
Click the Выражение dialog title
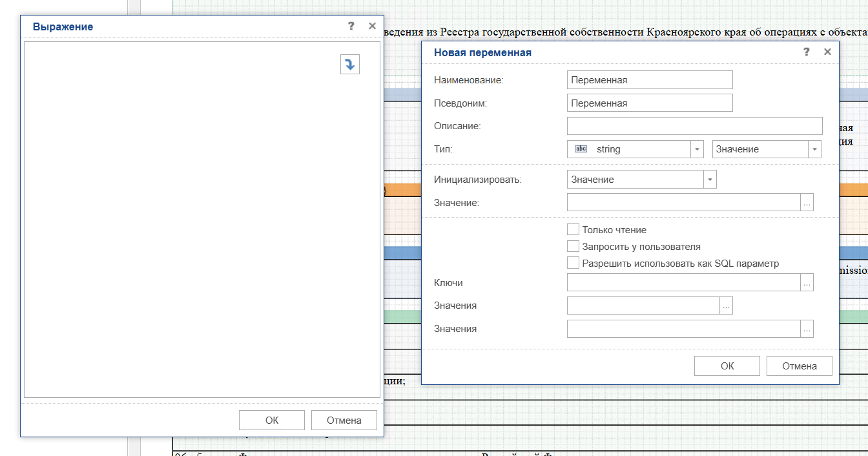63,26
